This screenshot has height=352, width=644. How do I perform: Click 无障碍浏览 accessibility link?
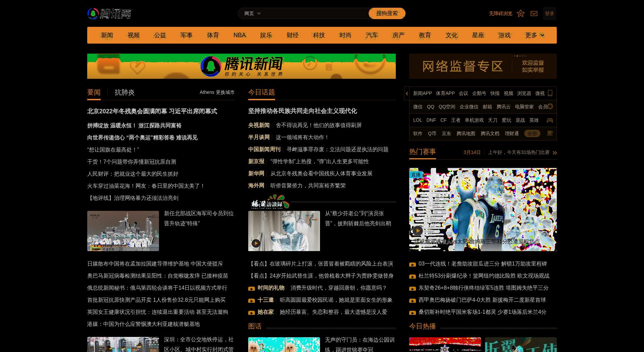click(500, 13)
